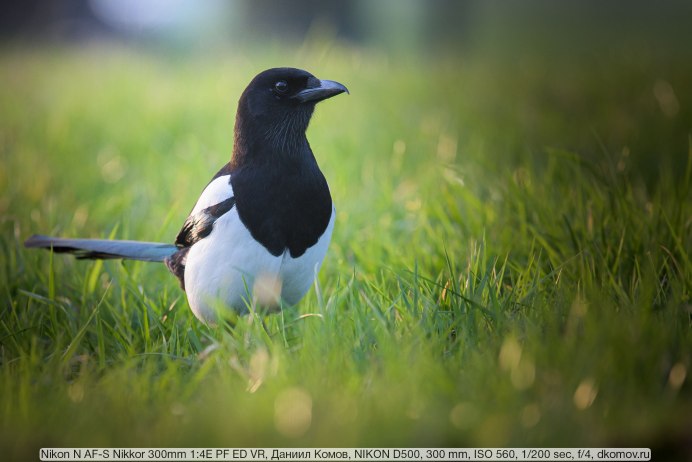The width and height of the screenshot is (692, 462).
Task: Click the 'NIKON D500' text in caption
Action: [x=351, y=454]
